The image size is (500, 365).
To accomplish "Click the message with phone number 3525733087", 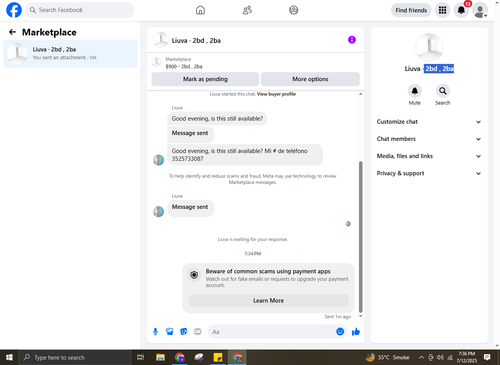I will [245, 155].
